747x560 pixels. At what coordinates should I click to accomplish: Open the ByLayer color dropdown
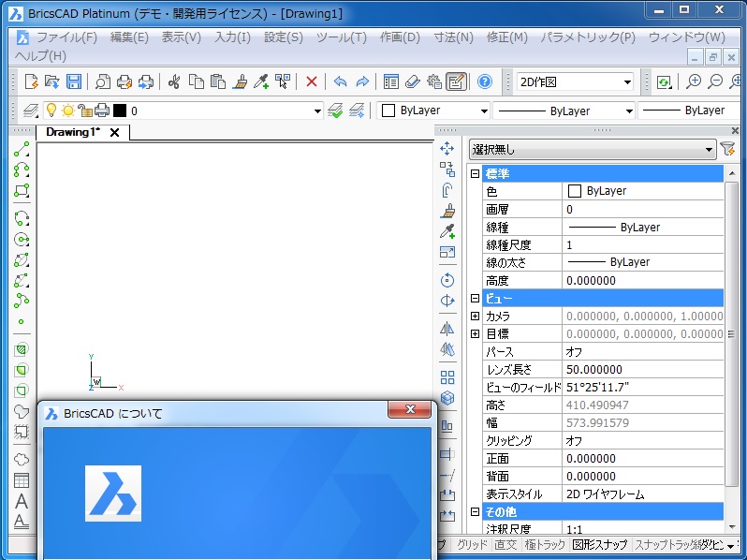coord(434,111)
